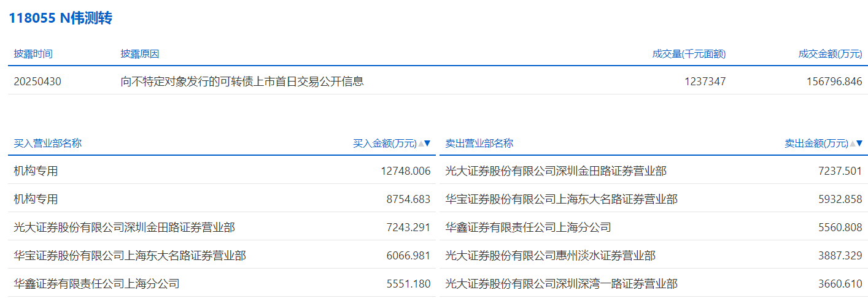868x298 pixels.
Task: Click seller 光大证券惠州淡水证券营业部
Action: 550,256
